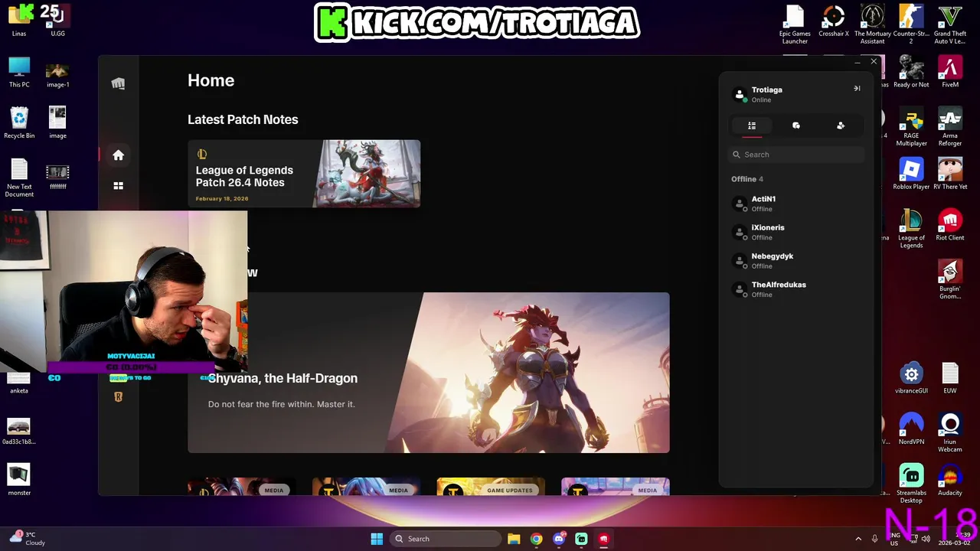Open the Riot fist logo in sidebar
The image size is (980, 551).
(x=118, y=83)
